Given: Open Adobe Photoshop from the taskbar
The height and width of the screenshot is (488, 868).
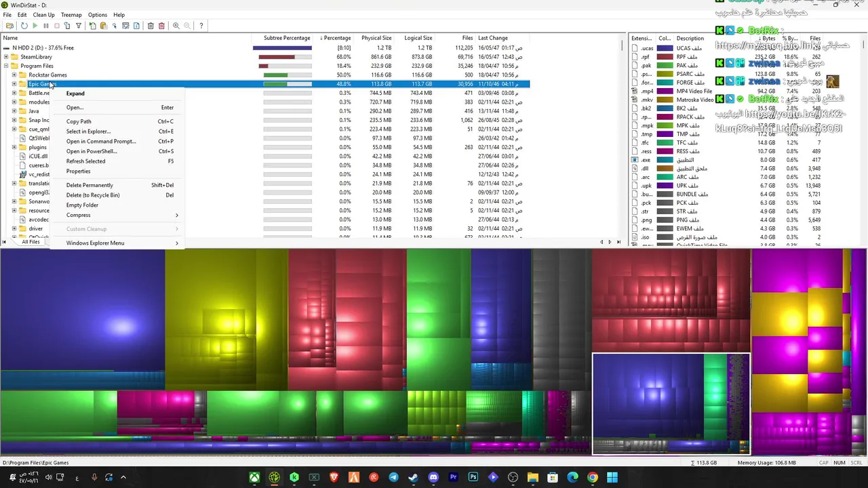Looking at the screenshot, I should (473, 477).
